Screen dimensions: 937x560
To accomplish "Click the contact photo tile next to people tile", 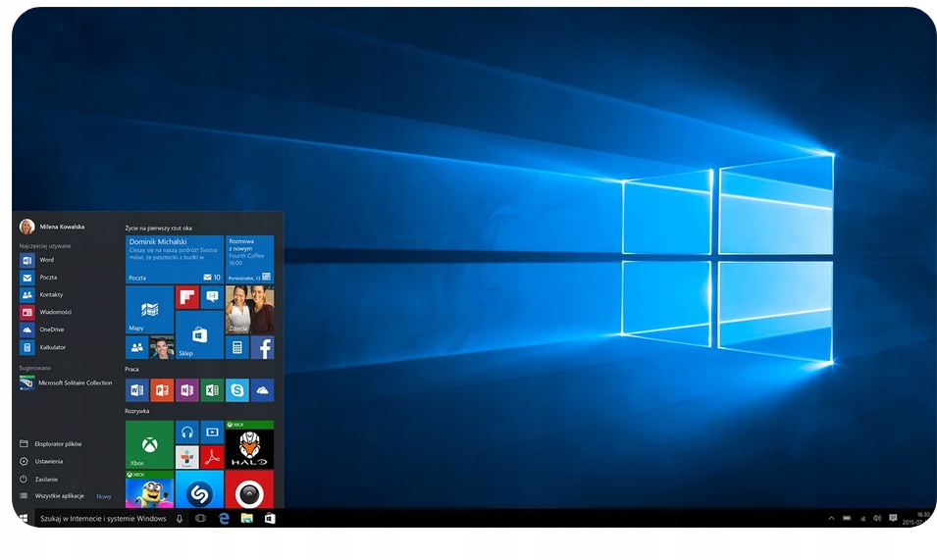I will (x=162, y=347).
